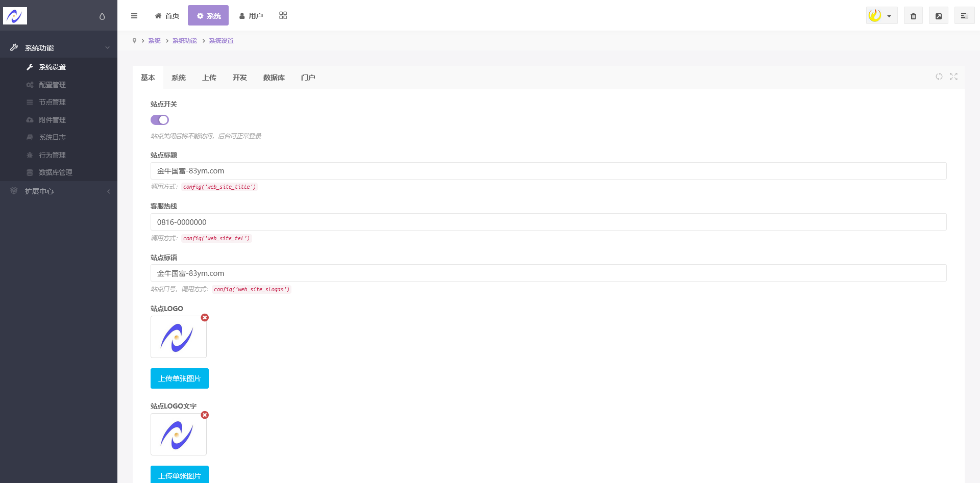Viewport: 980px width, 483px height.
Task: Click config('web_site_title') code text
Action: (219, 187)
